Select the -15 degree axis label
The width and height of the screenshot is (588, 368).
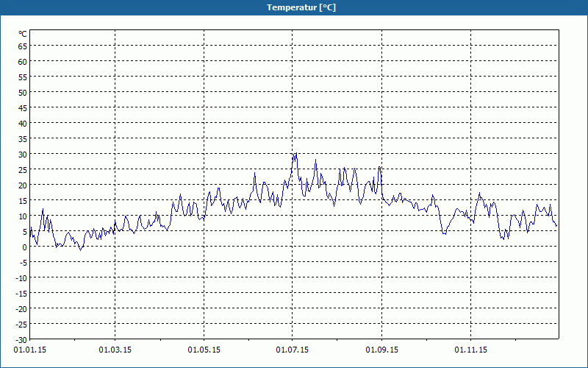[21, 294]
